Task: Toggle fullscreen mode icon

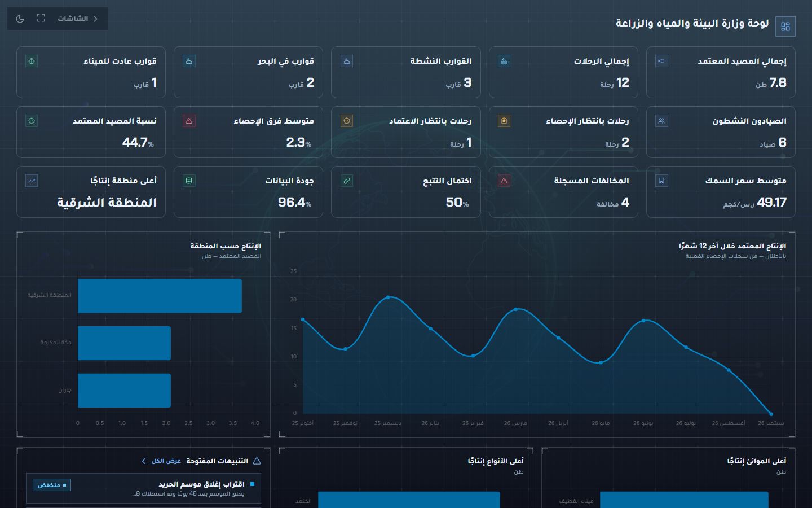Action: point(41,19)
